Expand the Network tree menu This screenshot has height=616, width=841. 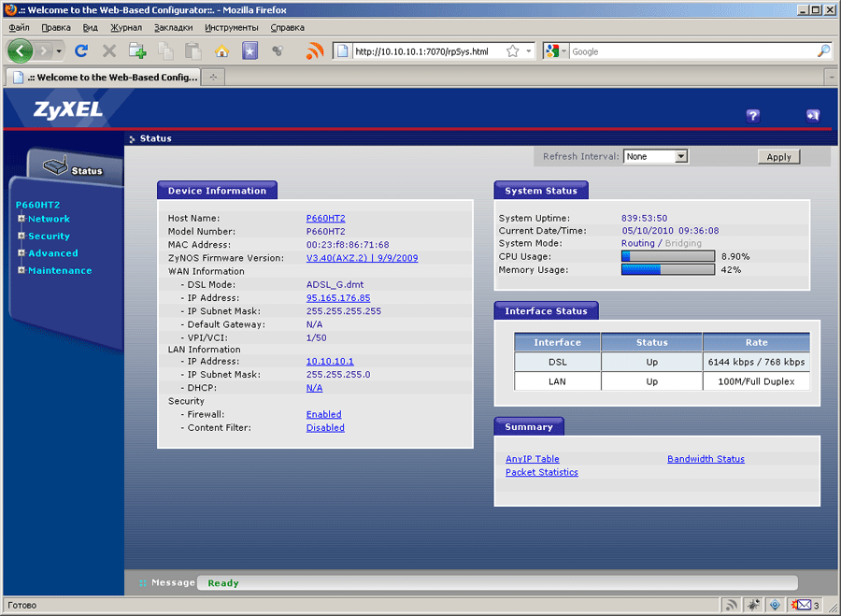[x=21, y=219]
